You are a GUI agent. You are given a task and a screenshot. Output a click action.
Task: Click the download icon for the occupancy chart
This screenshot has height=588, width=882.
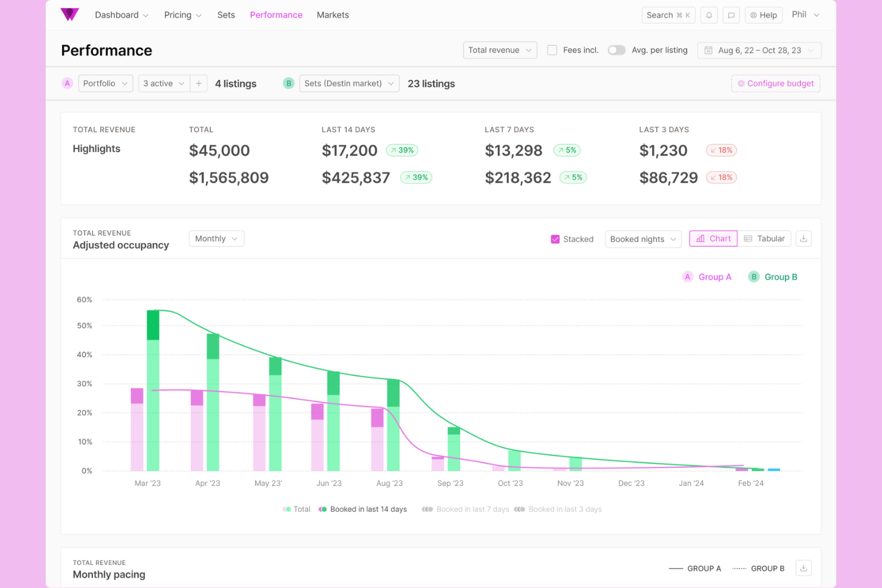[803, 238]
